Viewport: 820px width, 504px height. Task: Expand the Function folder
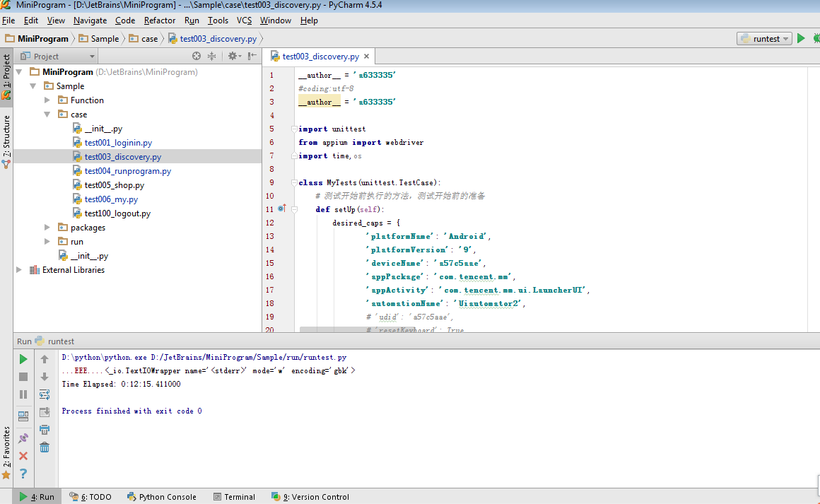pyautogui.click(x=47, y=100)
